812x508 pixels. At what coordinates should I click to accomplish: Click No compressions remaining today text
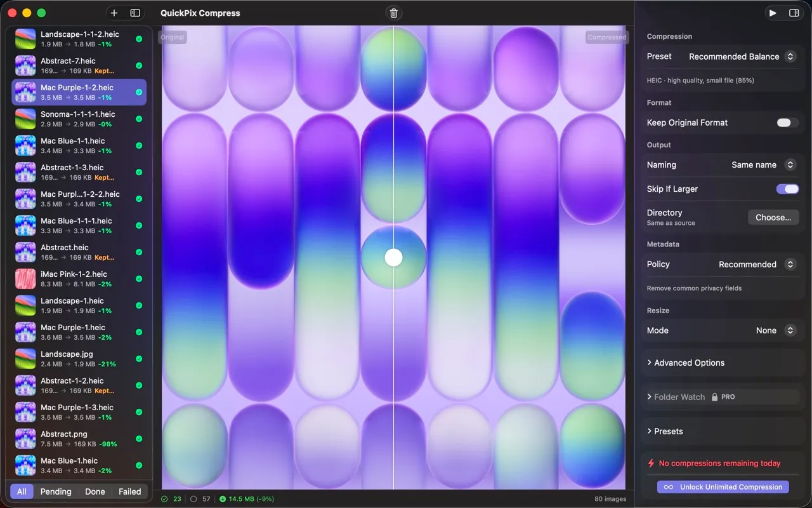719,463
